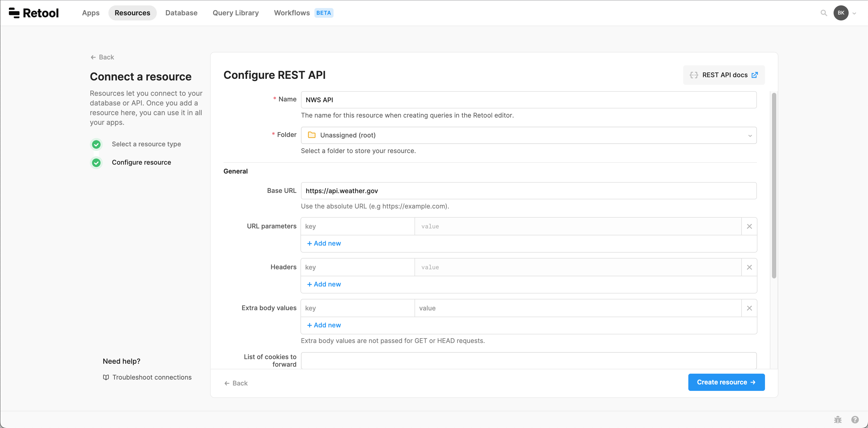Go to the Query Library tab
This screenshot has height=428, width=868.
pyautogui.click(x=236, y=13)
